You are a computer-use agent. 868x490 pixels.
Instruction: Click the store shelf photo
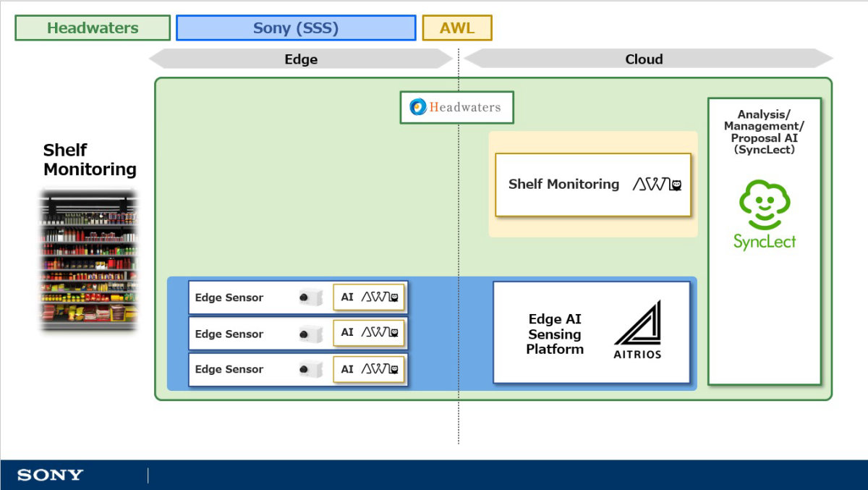click(x=88, y=261)
